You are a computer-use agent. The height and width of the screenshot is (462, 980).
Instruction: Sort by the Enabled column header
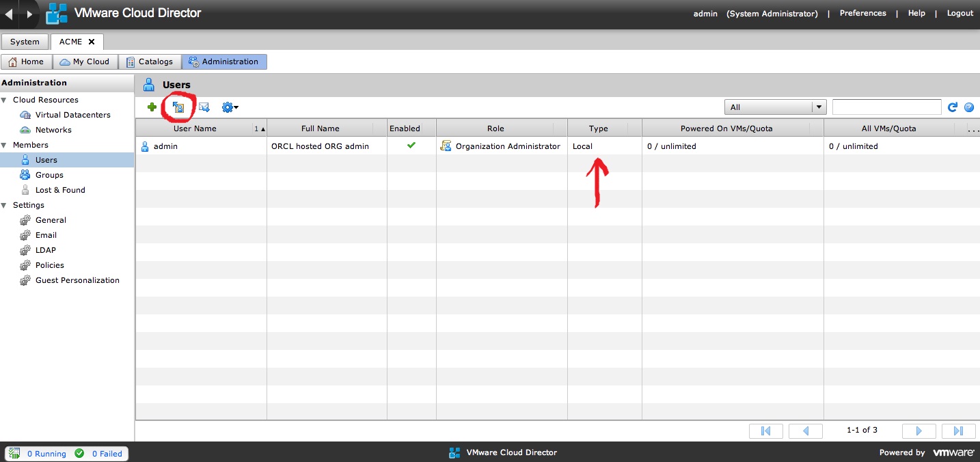(411, 128)
